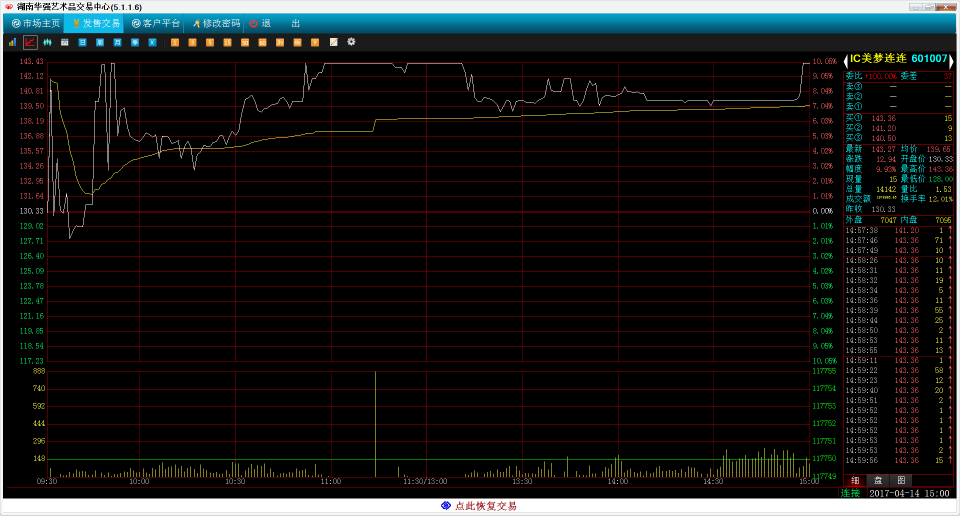Click the 换手率 value 12.01%
The image size is (960, 516).
pyautogui.click(x=940, y=199)
